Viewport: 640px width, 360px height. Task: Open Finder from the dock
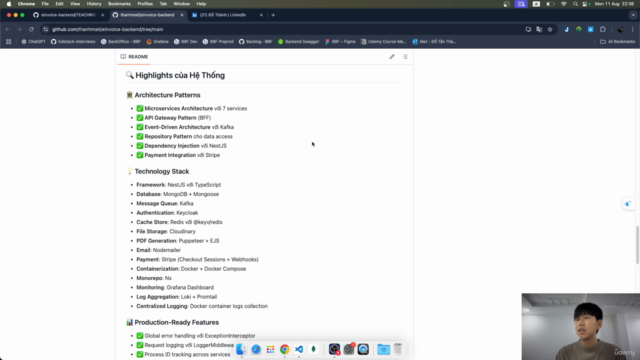241,349
